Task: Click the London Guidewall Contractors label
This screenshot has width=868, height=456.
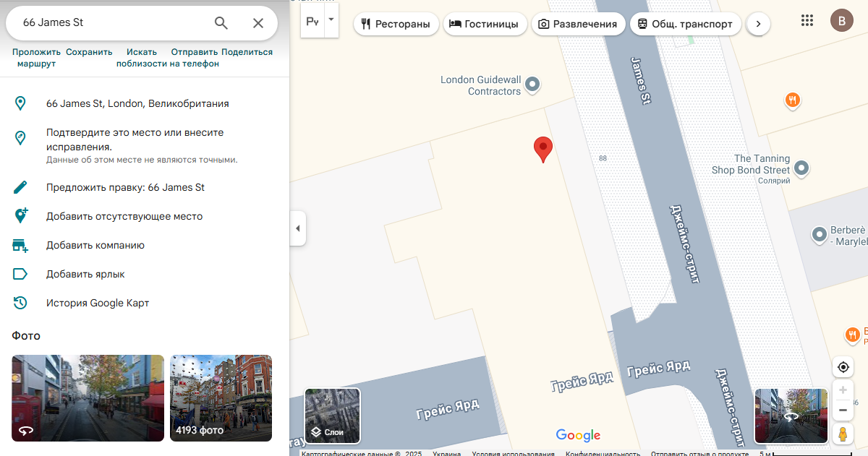Action: tap(480, 85)
